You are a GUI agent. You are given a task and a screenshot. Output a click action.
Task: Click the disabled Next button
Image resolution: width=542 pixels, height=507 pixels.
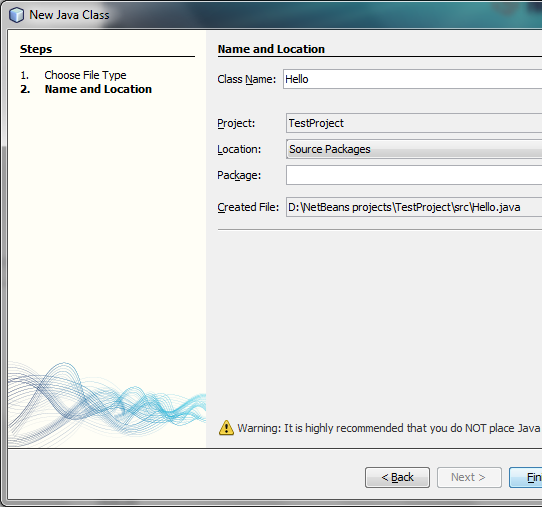tap(469, 478)
